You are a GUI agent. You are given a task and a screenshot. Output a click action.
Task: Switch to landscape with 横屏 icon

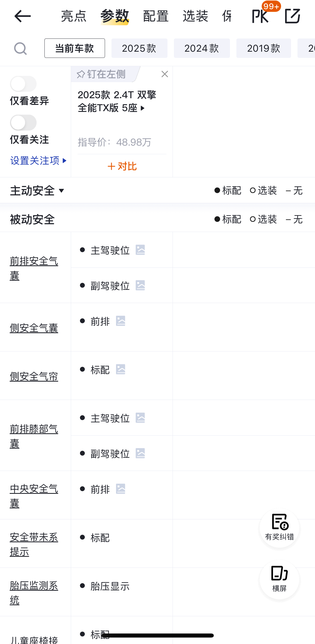279,579
